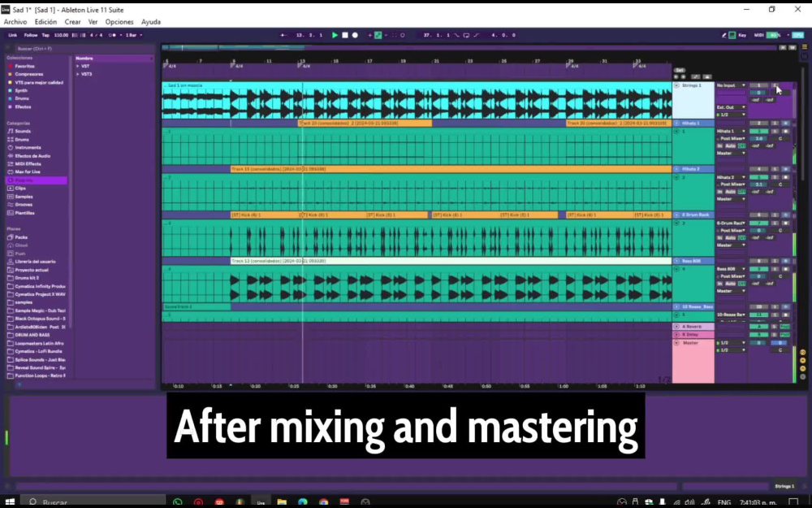Select the tempo field showing 110.00
The height and width of the screenshot is (508, 812).
(61, 35)
